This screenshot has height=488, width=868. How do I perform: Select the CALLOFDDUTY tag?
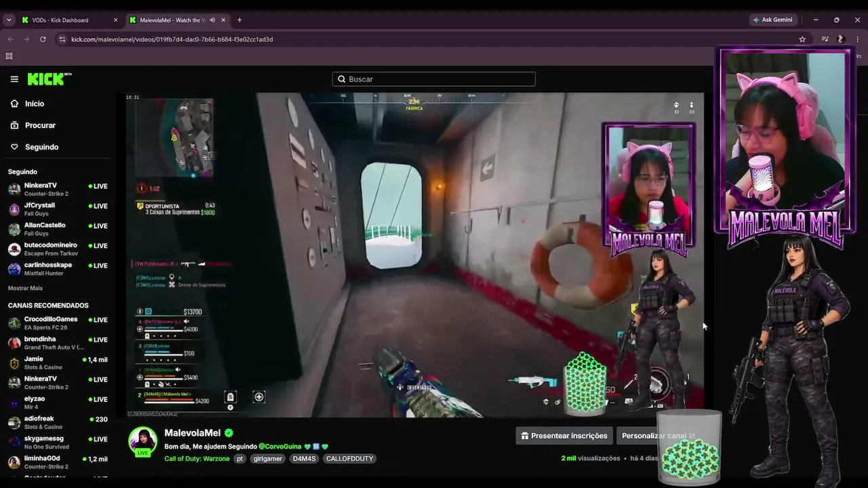click(x=349, y=459)
